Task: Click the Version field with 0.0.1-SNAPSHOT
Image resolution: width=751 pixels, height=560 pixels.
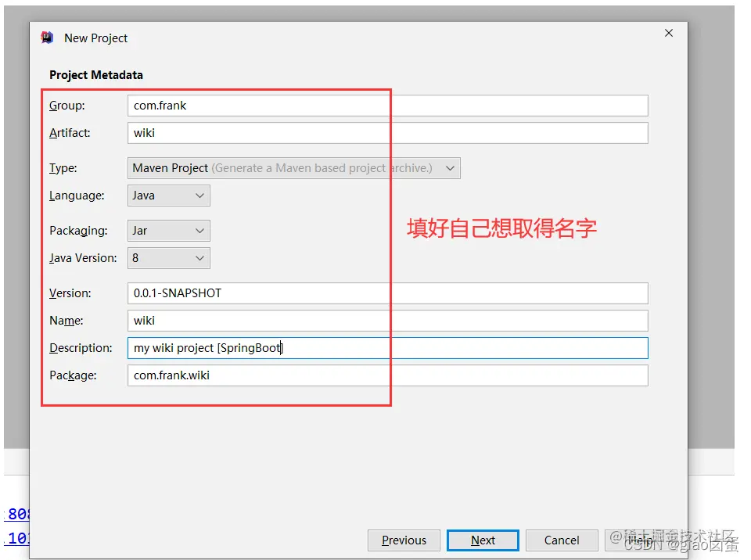Action: click(x=387, y=293)
